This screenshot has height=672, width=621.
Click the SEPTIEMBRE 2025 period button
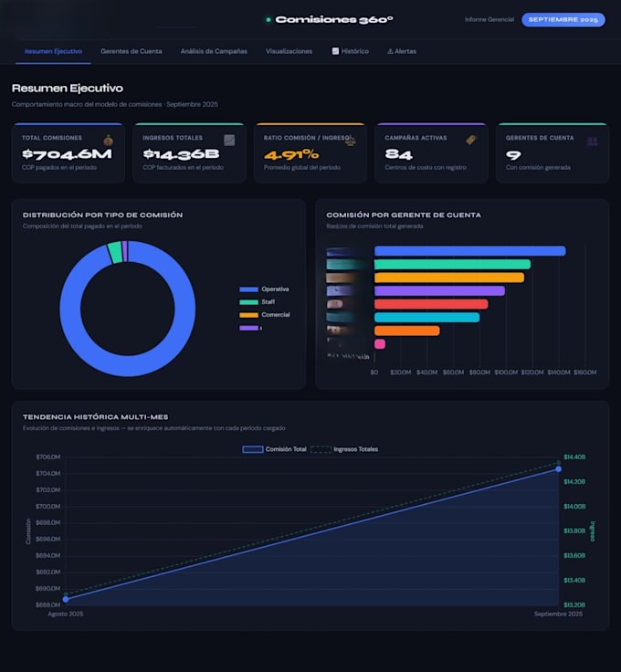point(563,20)
